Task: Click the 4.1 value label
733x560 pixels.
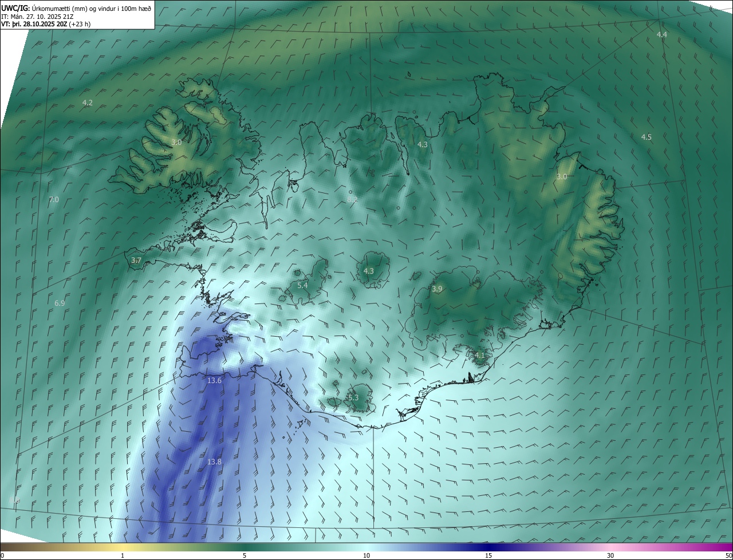Action: coord(479,356)
